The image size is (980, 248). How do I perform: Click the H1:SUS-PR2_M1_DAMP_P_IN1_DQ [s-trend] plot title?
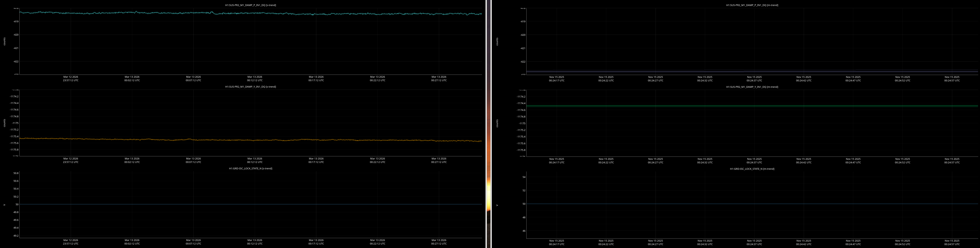[x=250, y=5]
